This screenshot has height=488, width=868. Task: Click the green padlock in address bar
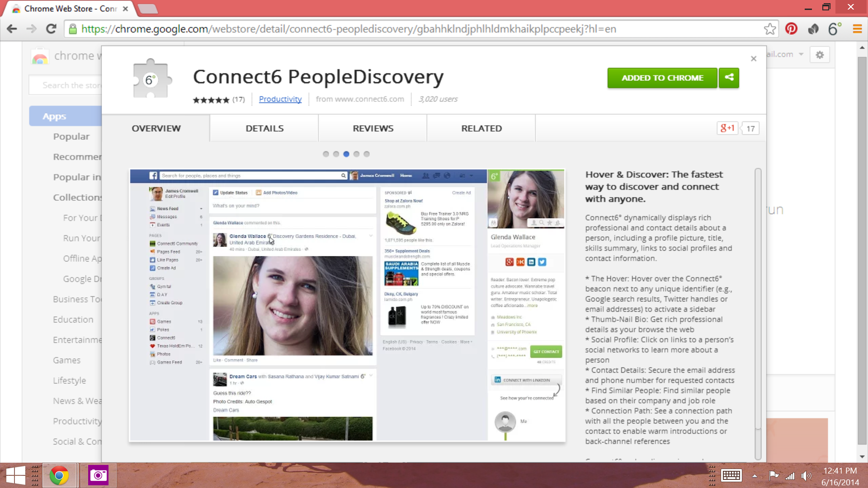72,29
